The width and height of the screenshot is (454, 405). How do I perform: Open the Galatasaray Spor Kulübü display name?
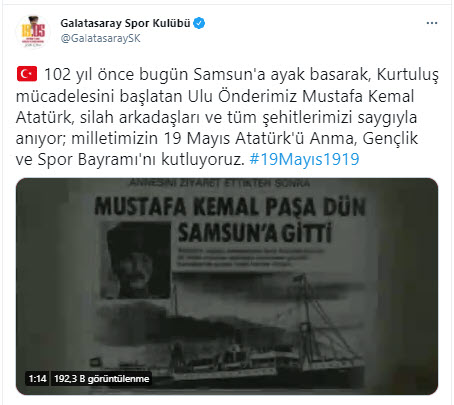tap(125, 23)
